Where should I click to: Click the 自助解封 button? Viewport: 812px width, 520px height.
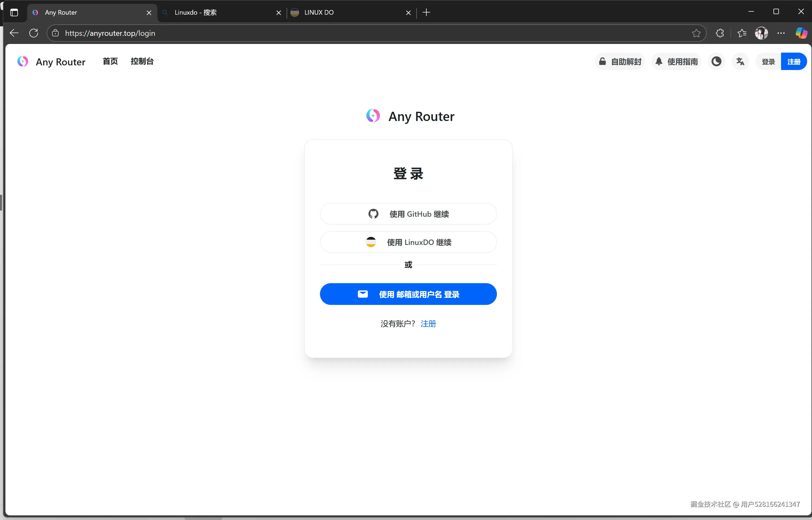click(620, 62)
